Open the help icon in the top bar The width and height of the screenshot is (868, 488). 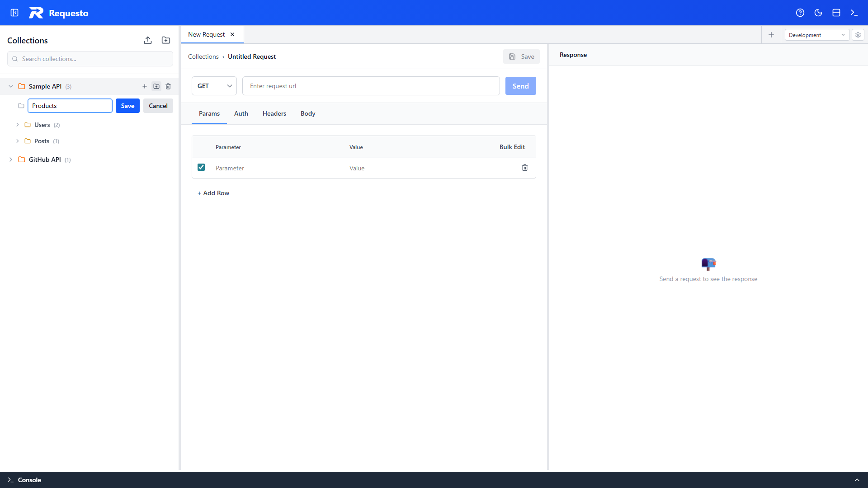point(800,13)
